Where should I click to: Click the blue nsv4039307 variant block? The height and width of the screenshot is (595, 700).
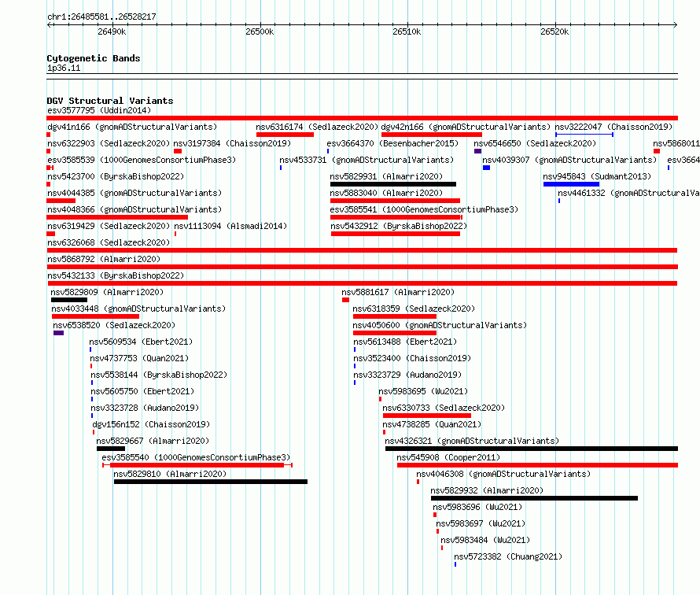point(486,168)
